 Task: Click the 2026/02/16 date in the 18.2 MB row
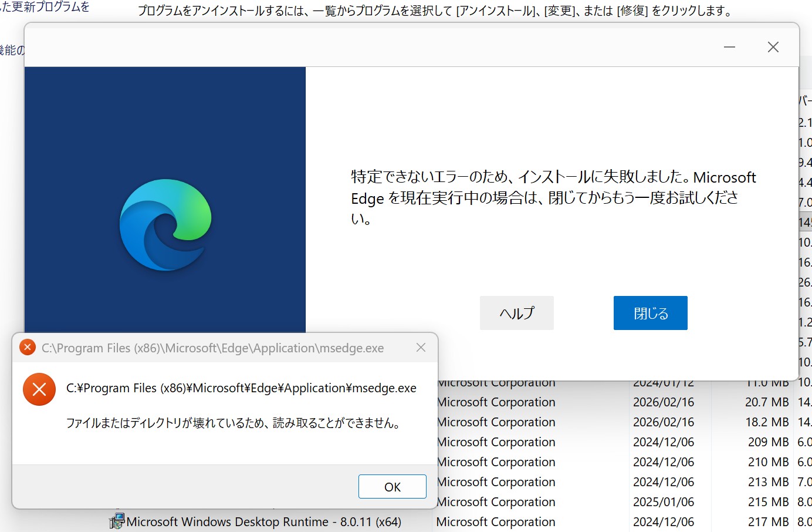664,422
